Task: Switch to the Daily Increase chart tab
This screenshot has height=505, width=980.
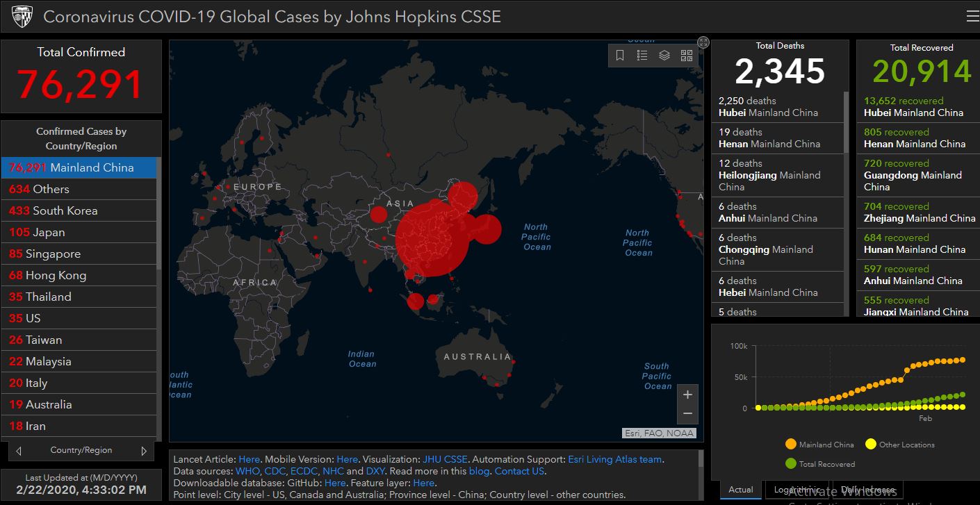Action: [x=867, y=490]
